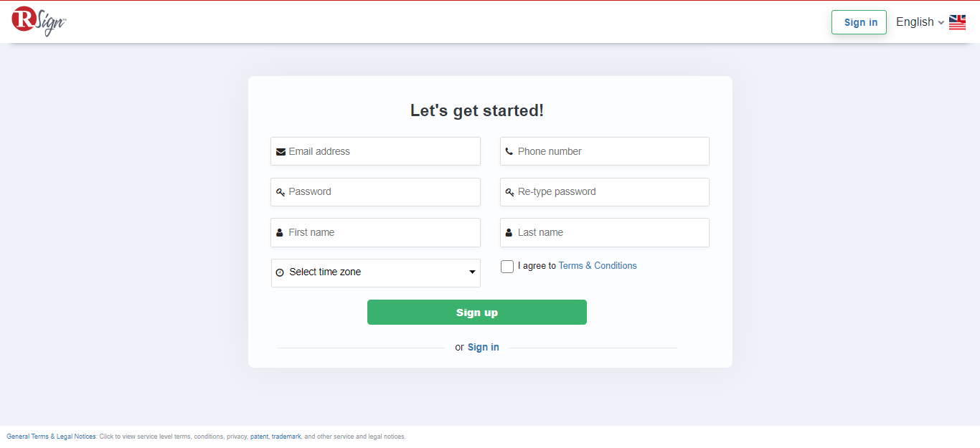Click the key icon in Password field
Viewport: 980px width, 448px height.
coord(281,191)
